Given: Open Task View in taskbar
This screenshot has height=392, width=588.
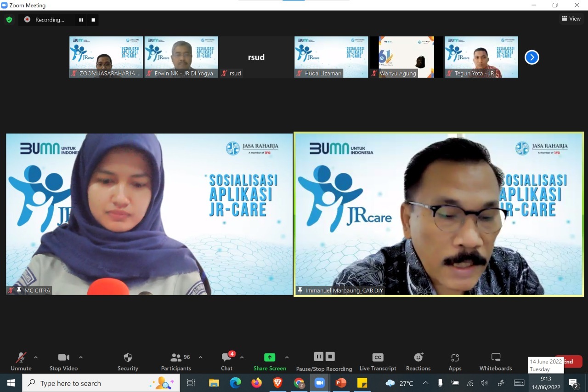Looking at the screenshot, I should pyautogui.click(x=191, y=383).
